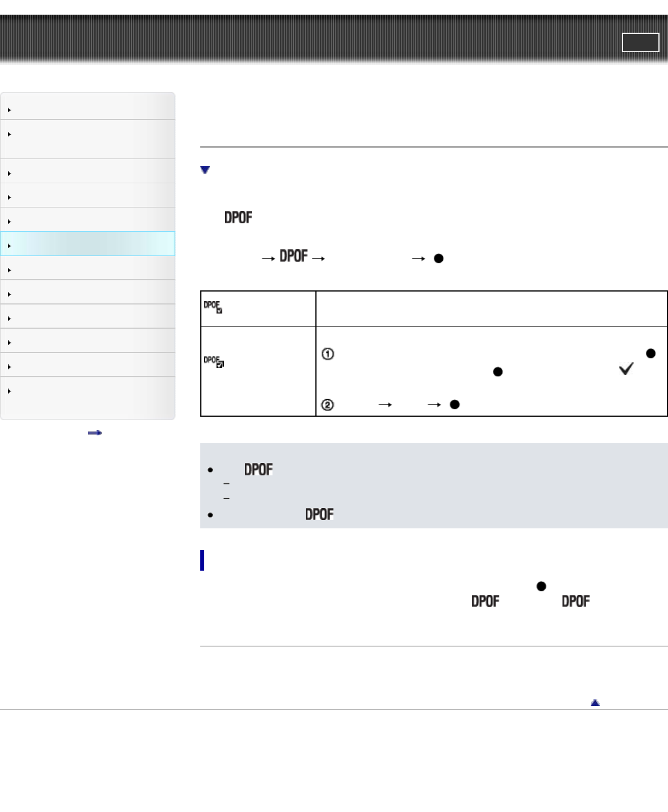Click the dark blue vertical bar section marker
Viewport: 668px width, 812px height.
pyautogui.click(x=203, y=561)
